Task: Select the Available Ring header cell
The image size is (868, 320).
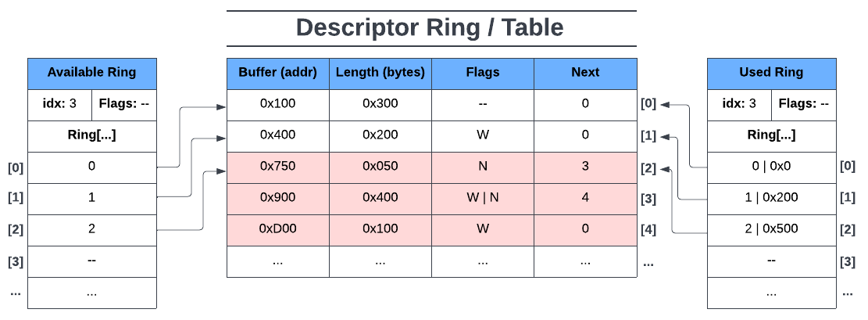Action: tap(91, 73)
